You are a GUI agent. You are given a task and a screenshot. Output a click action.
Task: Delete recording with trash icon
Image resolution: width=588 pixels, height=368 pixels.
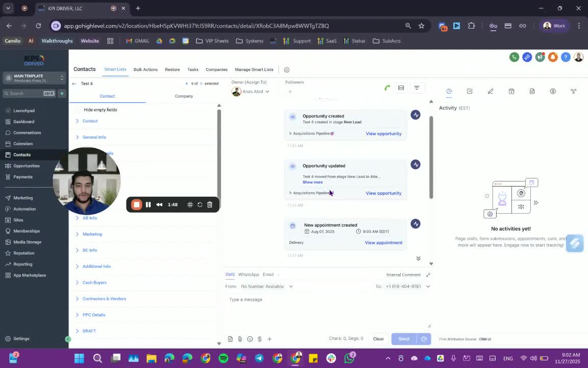tap(210, 204)
